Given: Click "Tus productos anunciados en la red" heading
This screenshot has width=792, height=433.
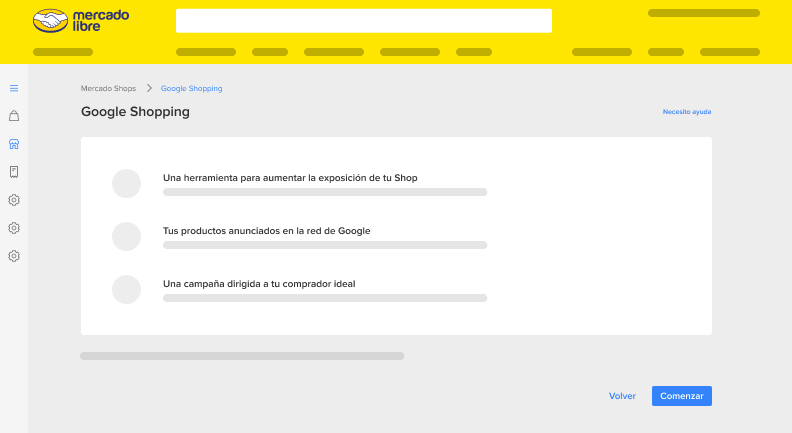Looking at the screenshot, I should coord(266,231).
